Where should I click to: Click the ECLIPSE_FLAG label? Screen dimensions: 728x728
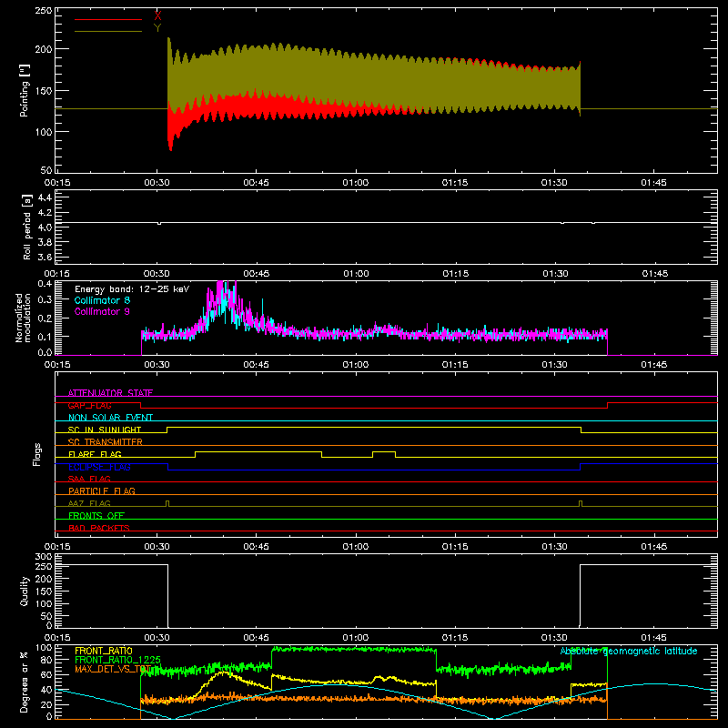pyautogui.click(x=99, y=467)
